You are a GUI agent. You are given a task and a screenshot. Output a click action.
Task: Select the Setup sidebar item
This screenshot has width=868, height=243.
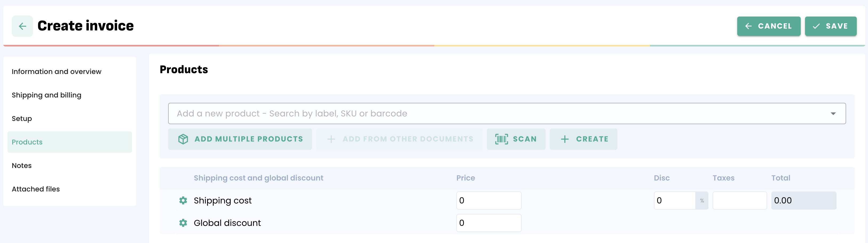(x=22, y=119)
